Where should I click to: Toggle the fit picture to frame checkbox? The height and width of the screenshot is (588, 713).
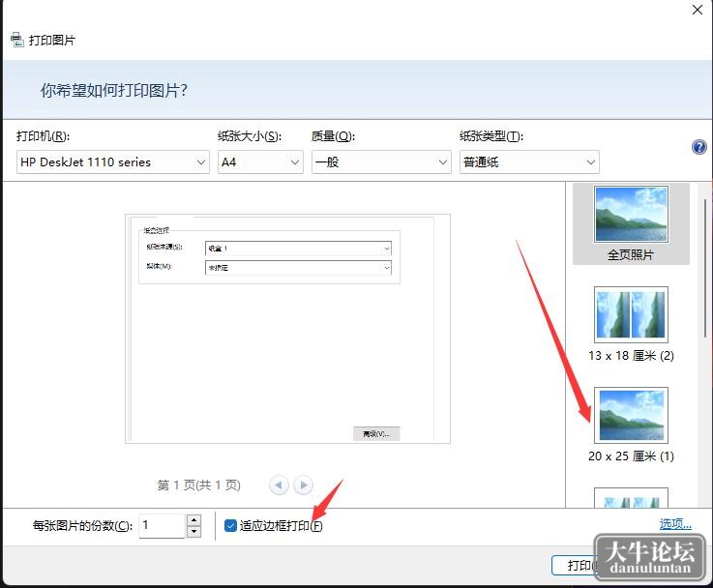point(230,526)
